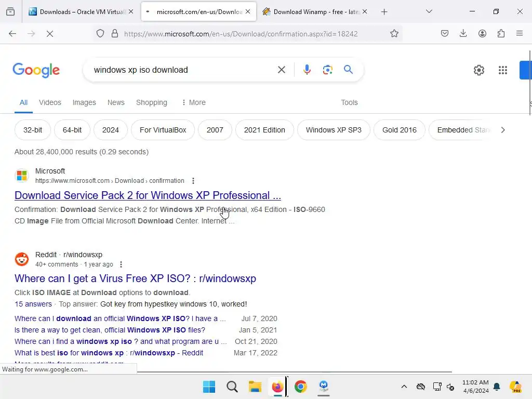Open taskbar Search

coord(232,387)
